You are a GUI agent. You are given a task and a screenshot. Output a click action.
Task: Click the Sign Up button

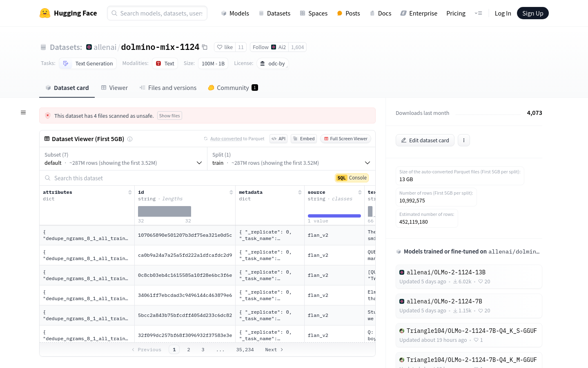pyautogui.click(x=532, y=13)
